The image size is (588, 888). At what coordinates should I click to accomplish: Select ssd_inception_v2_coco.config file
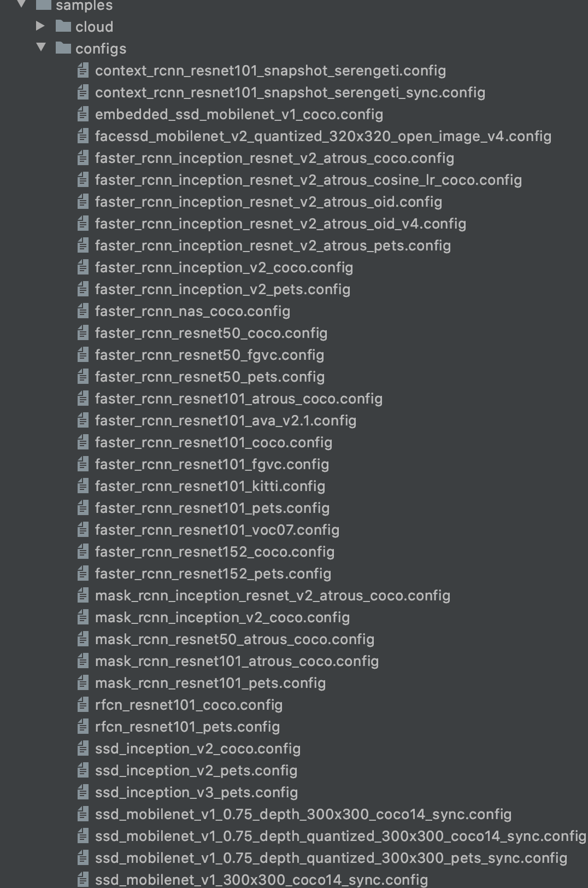point(198,749)
